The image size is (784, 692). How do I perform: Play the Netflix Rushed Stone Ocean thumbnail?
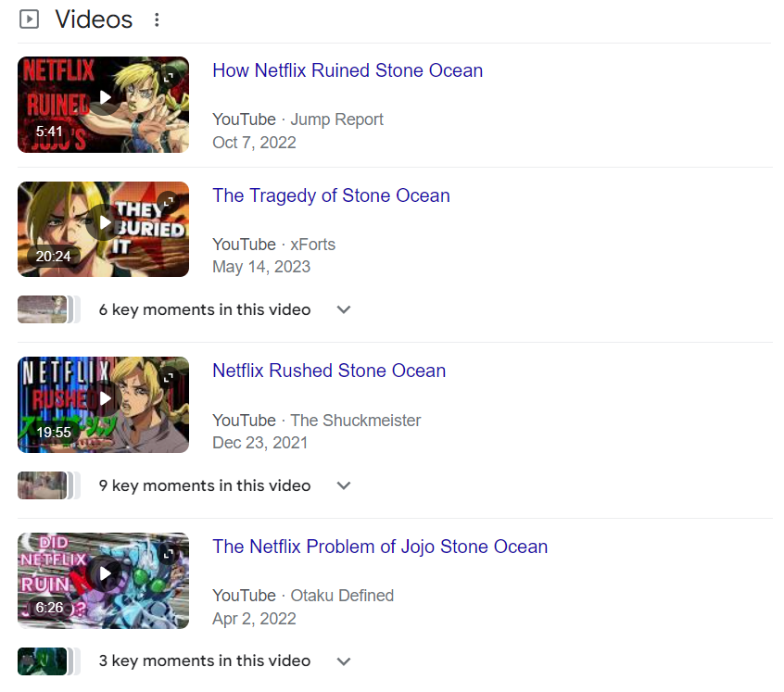[105, 398]
